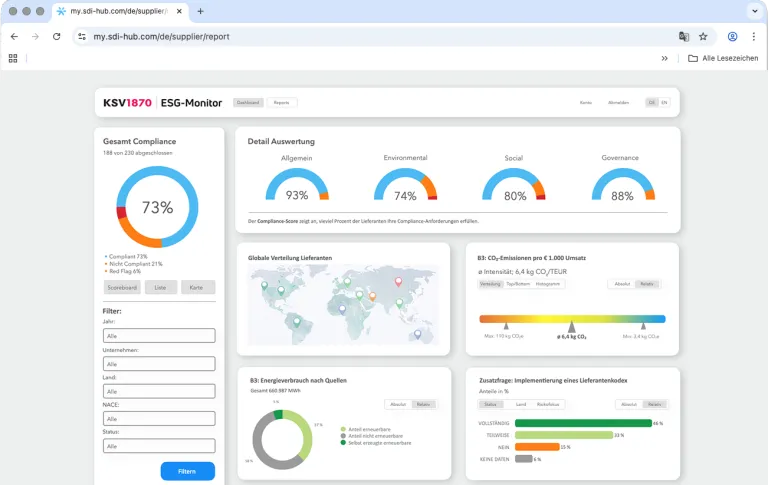Set energy consumption chart to Relativ
Image resolution: width=768 pixels, height=485 pixels.
click(424, 404)
